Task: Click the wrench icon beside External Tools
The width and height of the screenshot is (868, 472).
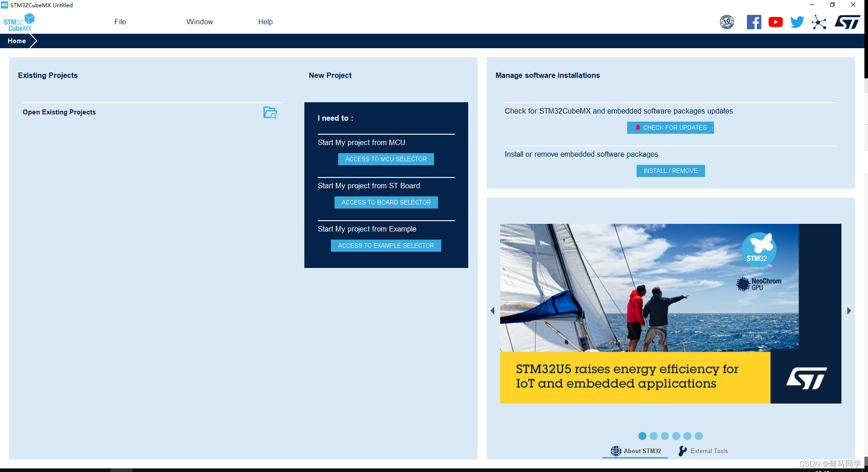Action: click(683, 451)
